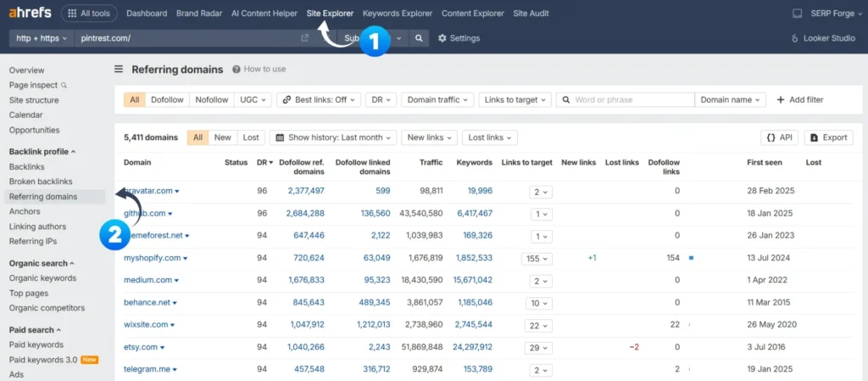Open the Domain name dropdown
868x381 pixels.
coord(730,99)
